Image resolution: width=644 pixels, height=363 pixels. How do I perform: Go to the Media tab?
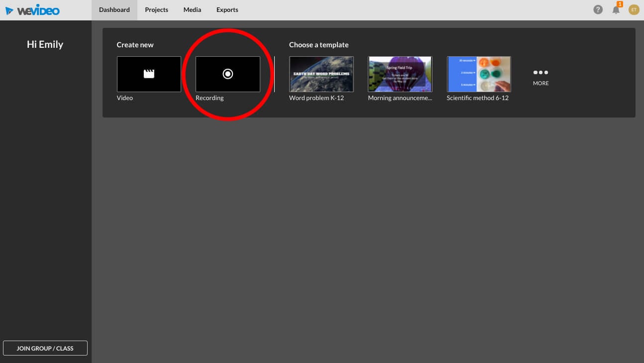click(192, 10)
